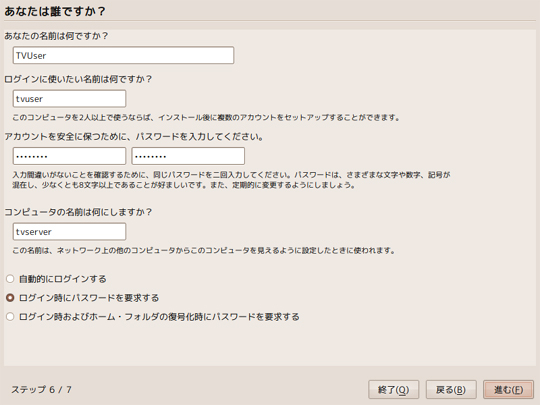Click the パスワードを入力してください label
The width and height of the screenshot is (540, 405).
coord(134,137)
